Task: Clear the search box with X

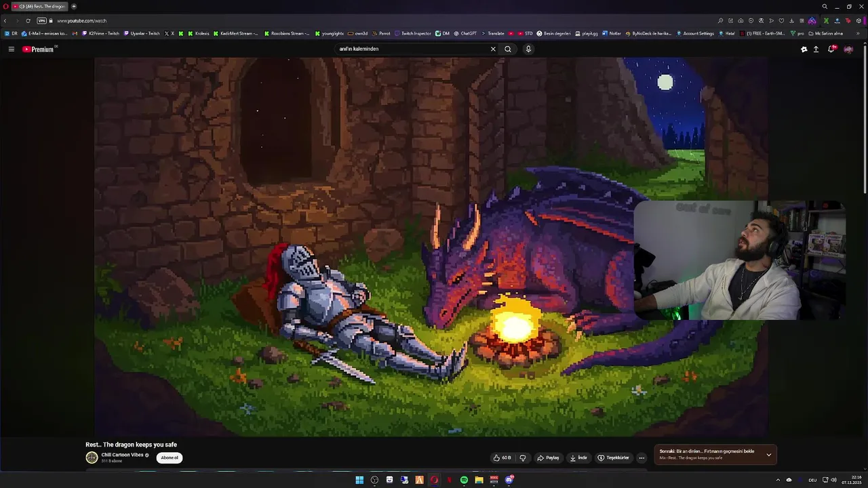Action: [x=493, y=49]
